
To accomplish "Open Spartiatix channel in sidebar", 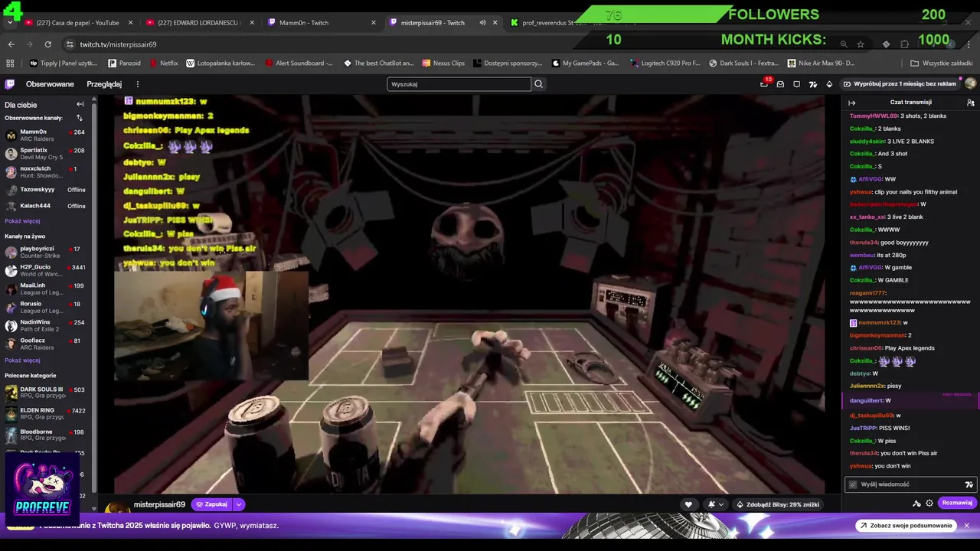I will (x=45, y=153).
